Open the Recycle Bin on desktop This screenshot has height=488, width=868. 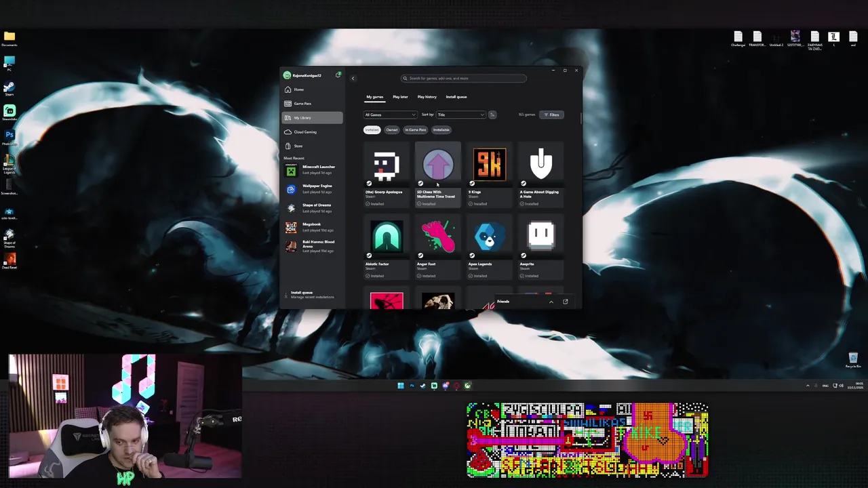[853, 360]
